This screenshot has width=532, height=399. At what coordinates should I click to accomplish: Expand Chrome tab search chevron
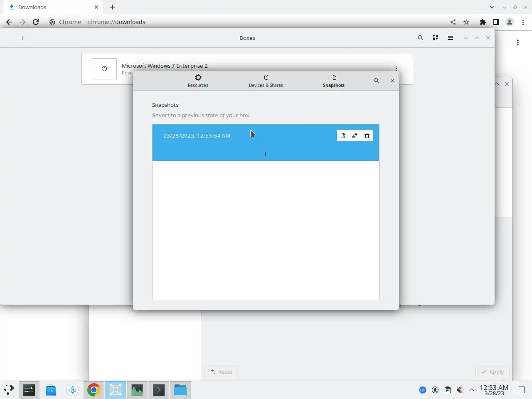tap(492, 7)
